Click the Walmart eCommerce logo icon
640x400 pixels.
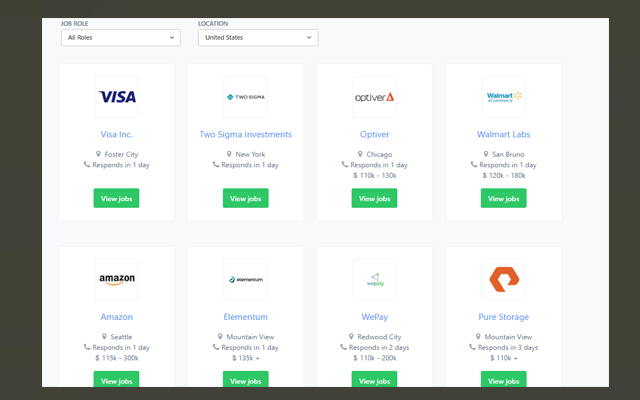click(x=503, y=97)
